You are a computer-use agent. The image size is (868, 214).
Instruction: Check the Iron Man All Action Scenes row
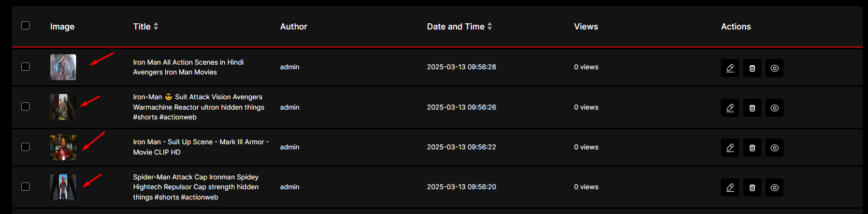tap(25, 67)
